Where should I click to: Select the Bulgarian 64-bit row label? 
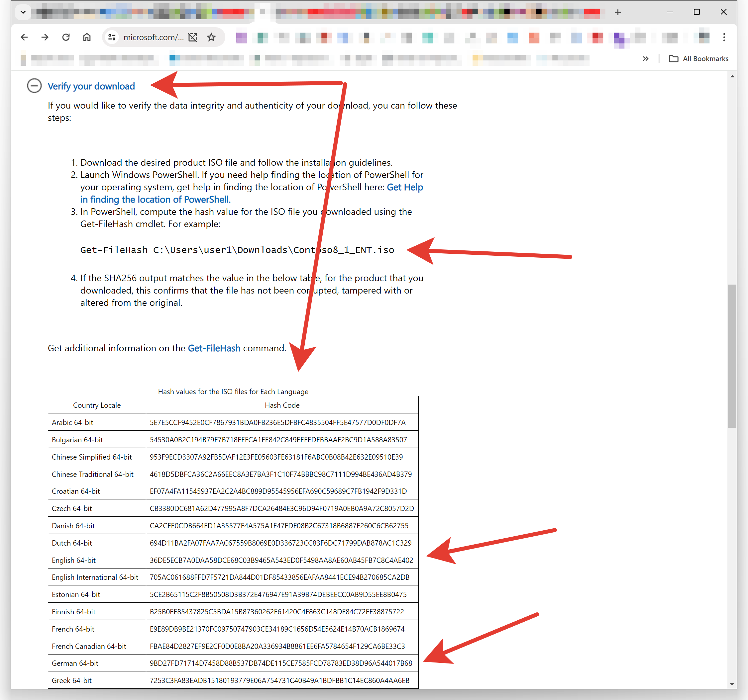click(77, 439)
